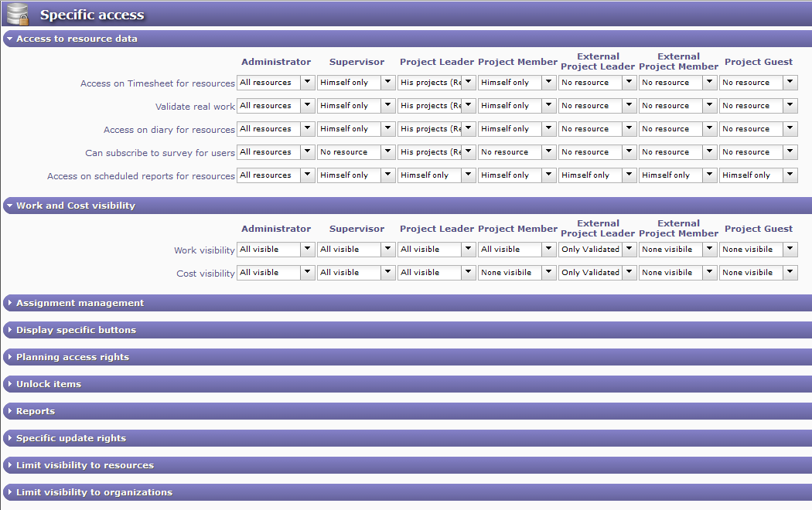Open External Project Leader Work visibility dropdown

tap(629, 250)
